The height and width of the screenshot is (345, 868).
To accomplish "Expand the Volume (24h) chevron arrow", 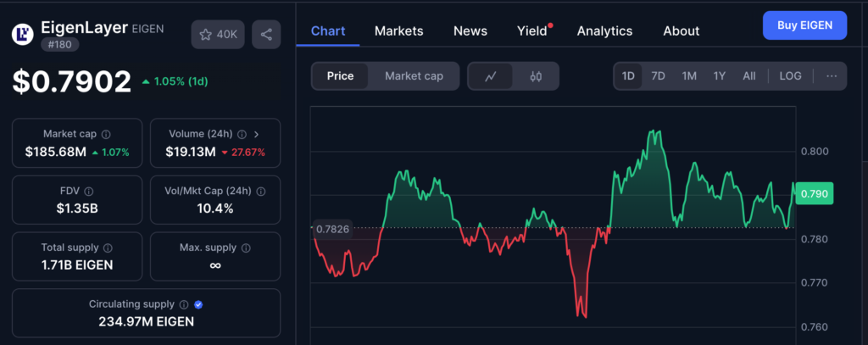I will point(257,134).
